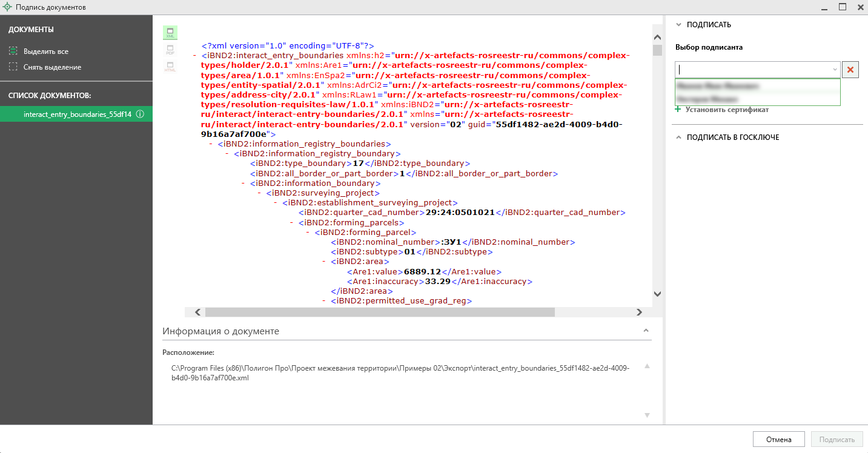
Task: Collapse the Информация о документе panel
Action: click(646, 331)
